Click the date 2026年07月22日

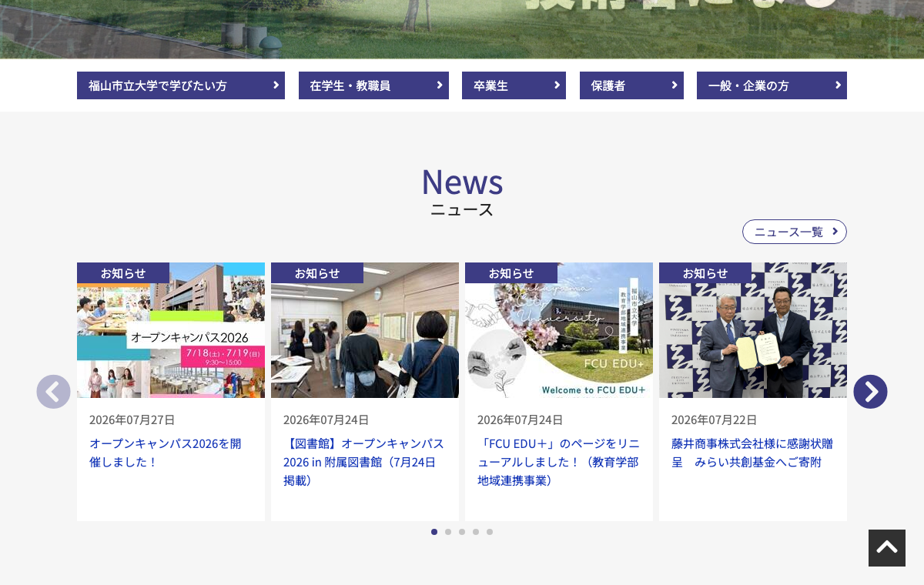[714, 420]
